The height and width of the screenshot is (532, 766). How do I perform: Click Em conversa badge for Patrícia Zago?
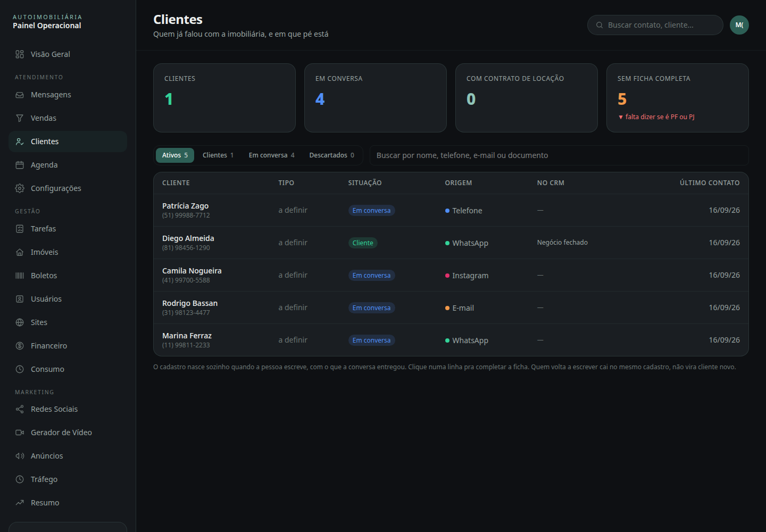[x=371, y=211]
